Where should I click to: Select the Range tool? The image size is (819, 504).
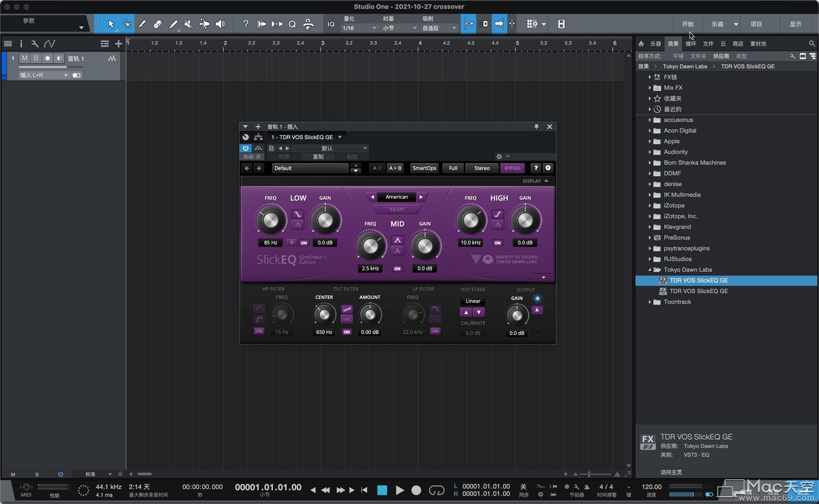coord(127,24)
